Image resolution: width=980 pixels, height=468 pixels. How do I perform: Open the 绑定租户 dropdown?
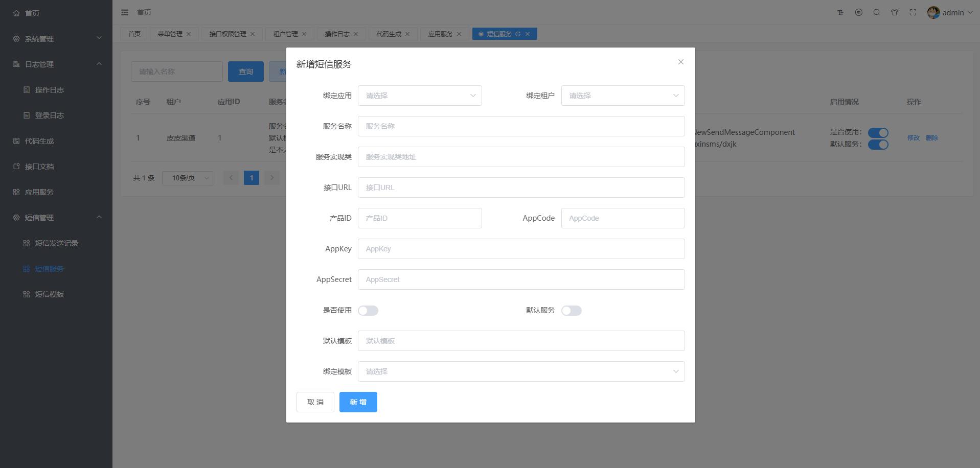coord(623,96)
